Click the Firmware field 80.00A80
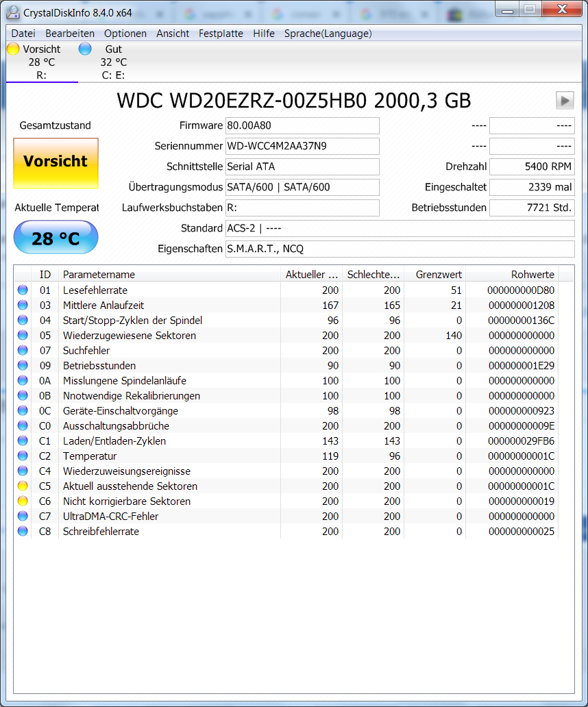Image resolution: width=588 pixels, height=707 pixels. tap(302, 126)
